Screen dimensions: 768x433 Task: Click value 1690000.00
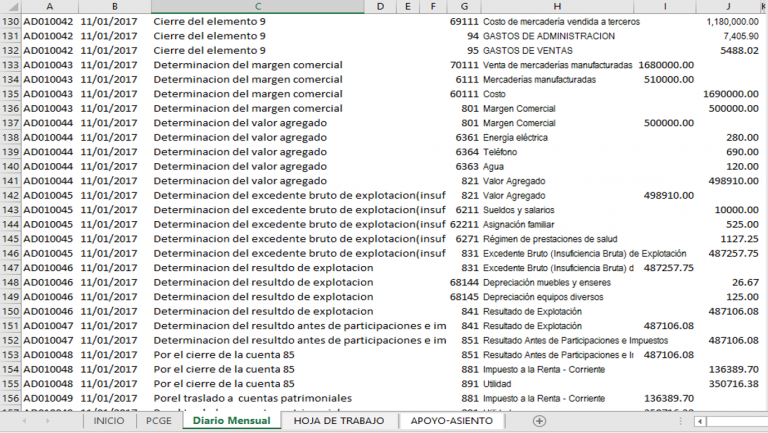[731, 94]
